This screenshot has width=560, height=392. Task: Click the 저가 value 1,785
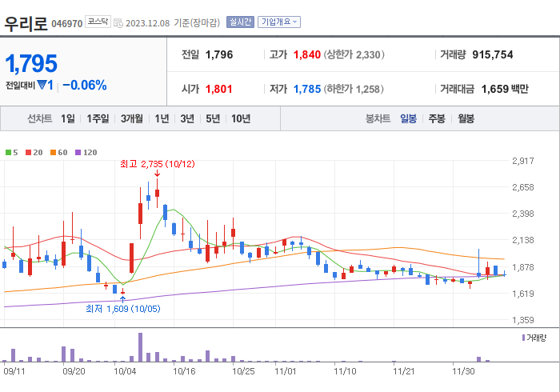tap(306, 89)
